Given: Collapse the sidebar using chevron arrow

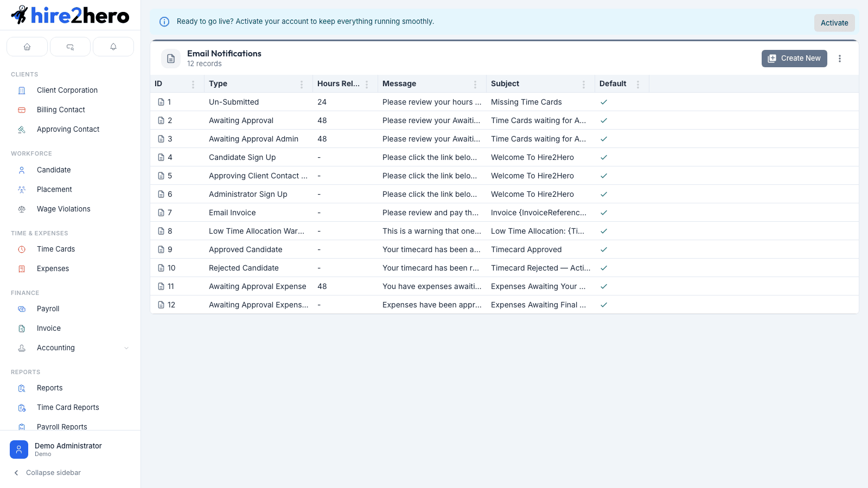Looking at the screenshot, I should [x=16, y=473].
